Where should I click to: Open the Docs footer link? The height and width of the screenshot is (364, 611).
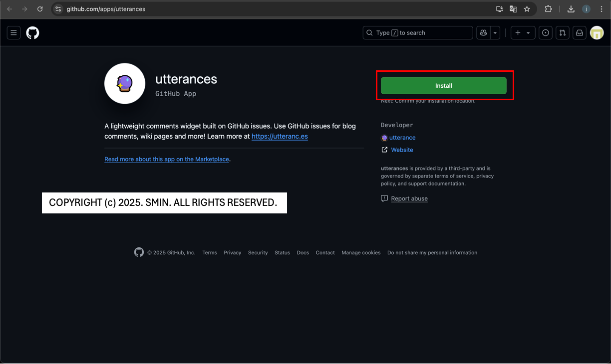click(303, 253)
